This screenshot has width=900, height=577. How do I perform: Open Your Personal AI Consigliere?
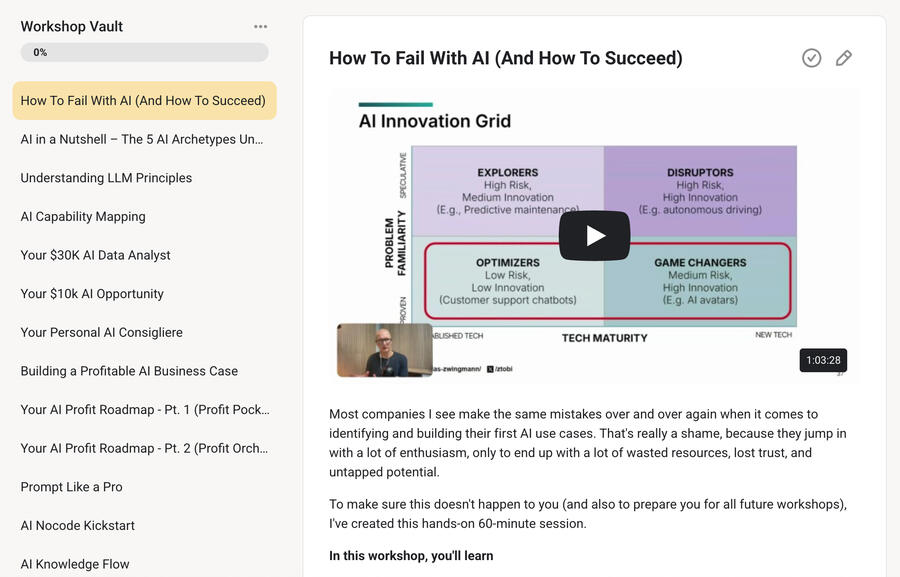tap(101, 332)
